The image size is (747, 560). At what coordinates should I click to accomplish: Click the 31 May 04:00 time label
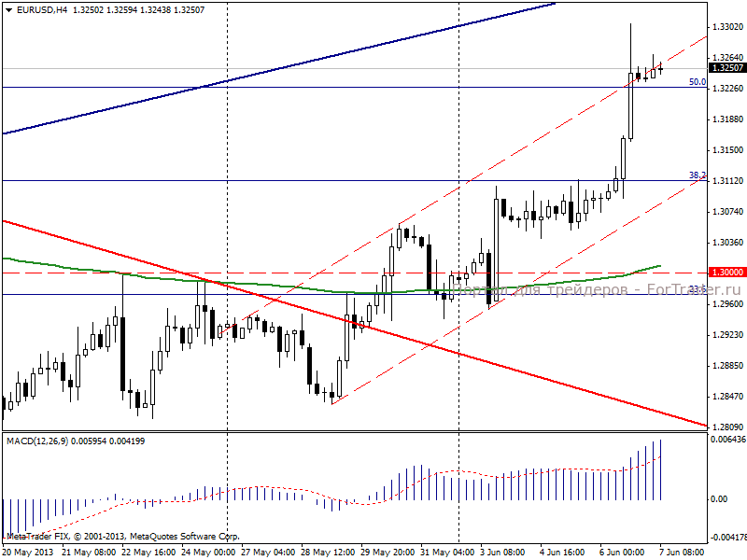pos(447,553)
